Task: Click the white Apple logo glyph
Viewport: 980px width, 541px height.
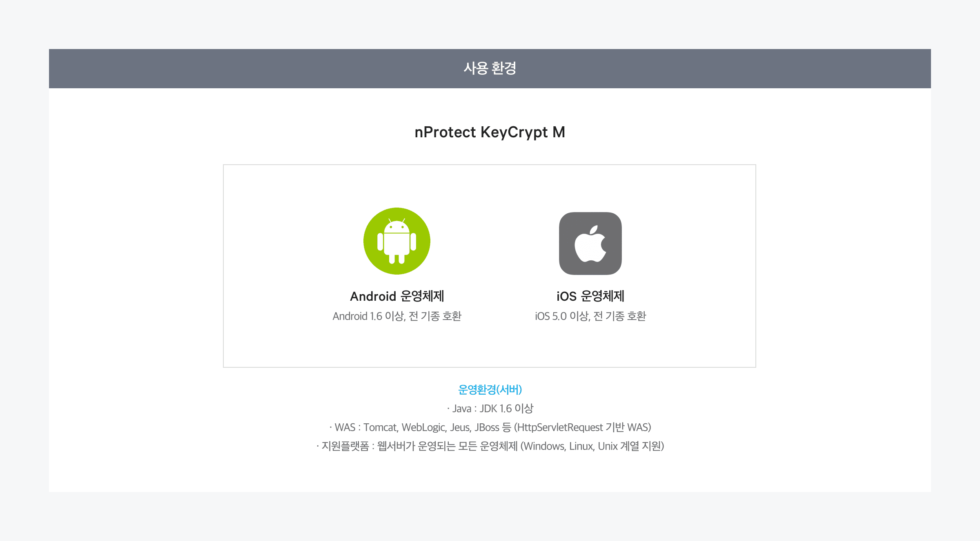Action: click(590, 244)
